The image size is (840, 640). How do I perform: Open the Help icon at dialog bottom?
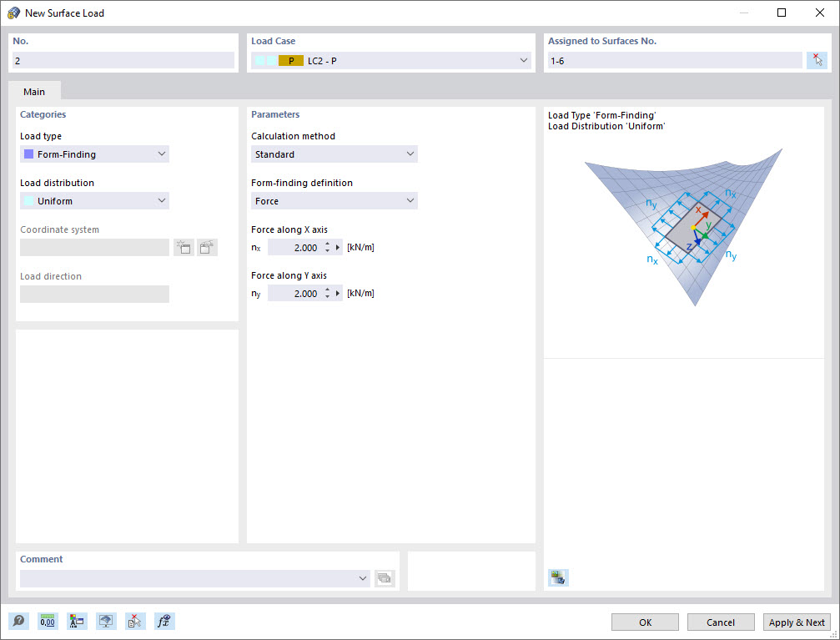click(18, 621)
